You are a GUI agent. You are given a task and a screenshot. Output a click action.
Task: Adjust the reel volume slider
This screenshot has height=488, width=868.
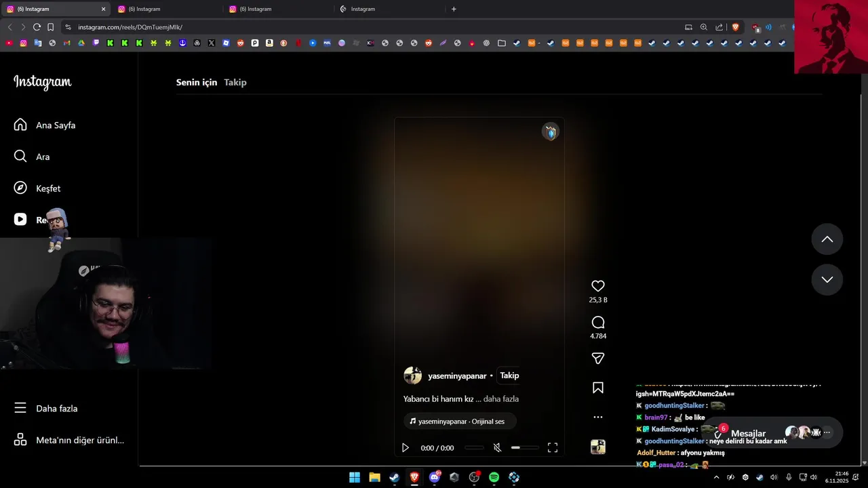click(x=524, y=448)
